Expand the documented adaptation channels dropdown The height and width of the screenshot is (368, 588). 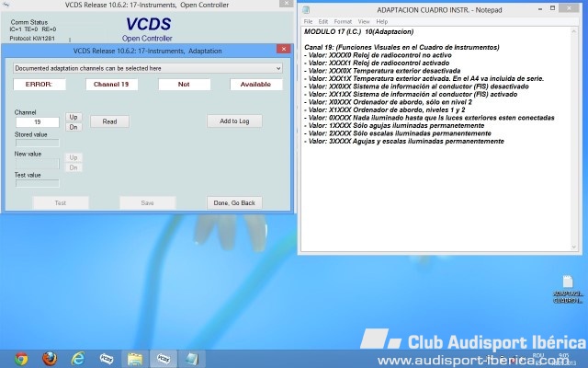coord(148,68)
